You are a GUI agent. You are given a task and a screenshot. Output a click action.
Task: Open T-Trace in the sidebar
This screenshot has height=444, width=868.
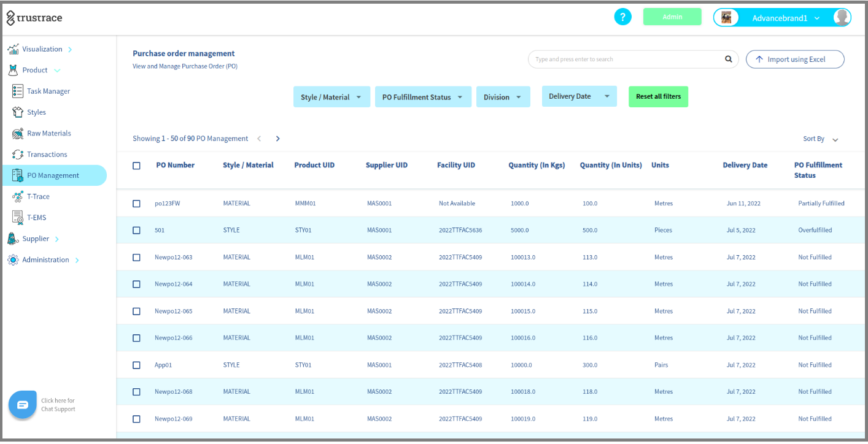[x=38, y=196]
